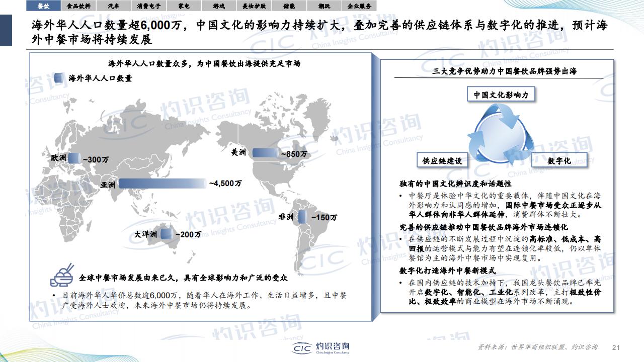
Task: Click subheading 完善的供应链推动中国餐饮品牌海外市场连锁化
Action: (x=484, y=227)
